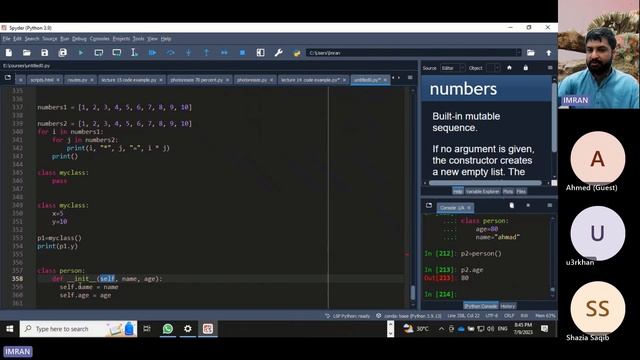Maximize current pane toolbar icon
This screenshot has height=360, width=640.
point(260,53)
